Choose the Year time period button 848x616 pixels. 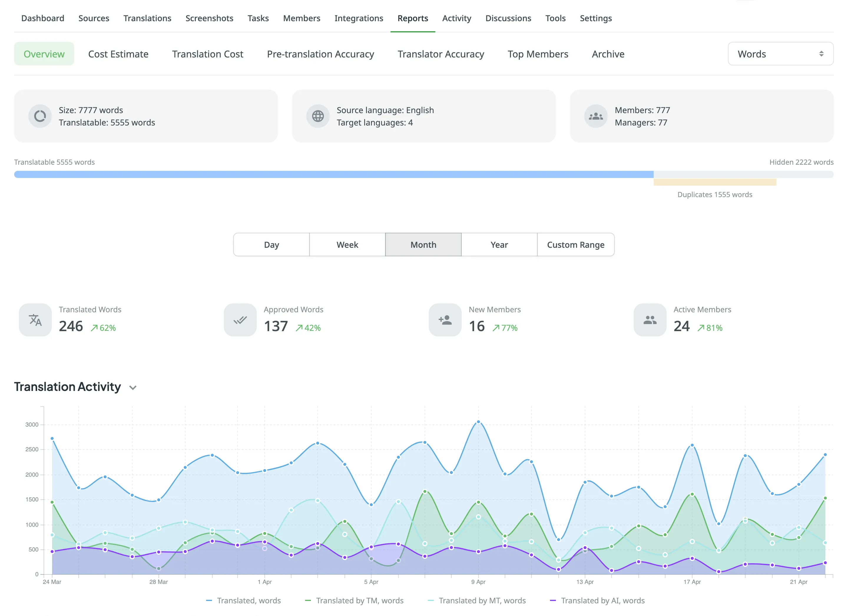pyautogui.click(x=499, y=245)
